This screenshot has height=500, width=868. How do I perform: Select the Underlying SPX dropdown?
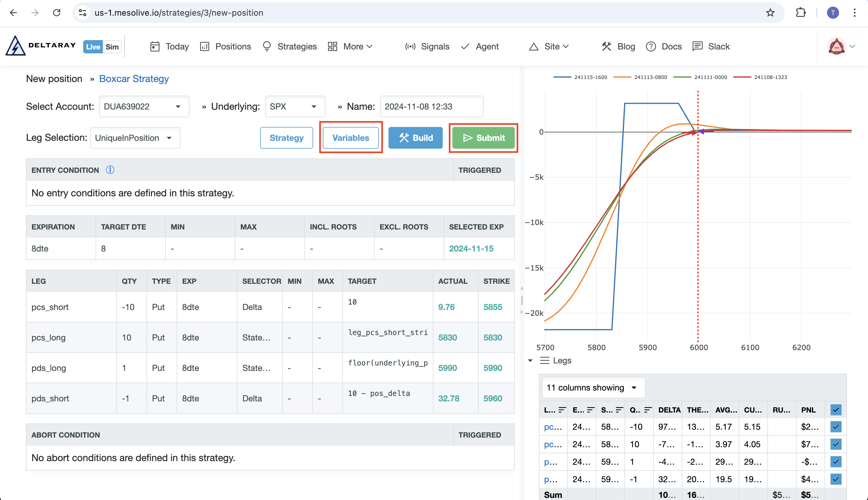coord(293,107)
